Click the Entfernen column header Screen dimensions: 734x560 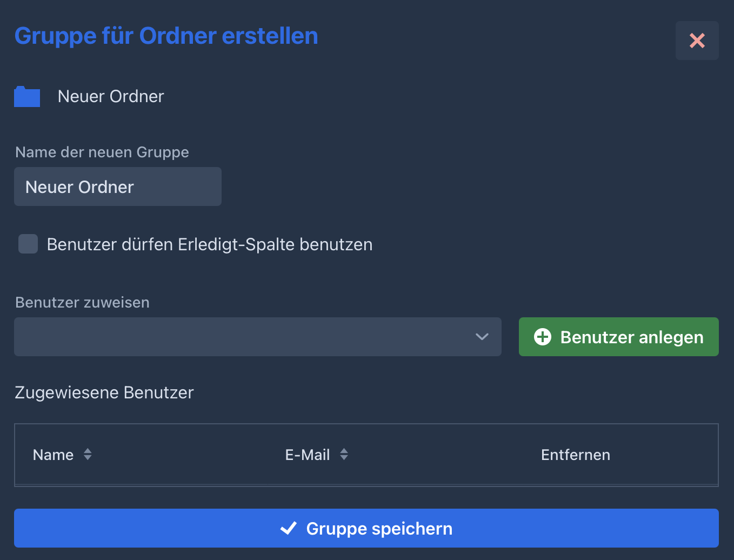pos(575,455)
